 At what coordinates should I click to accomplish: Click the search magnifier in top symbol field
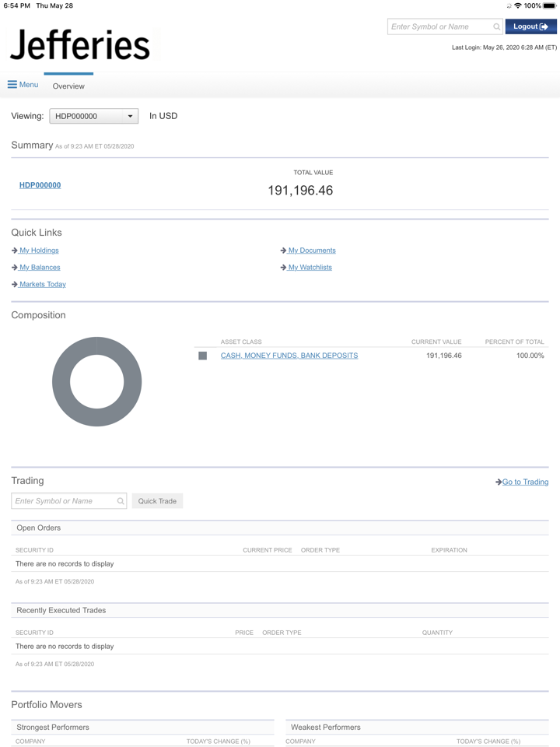click(496, 27)
